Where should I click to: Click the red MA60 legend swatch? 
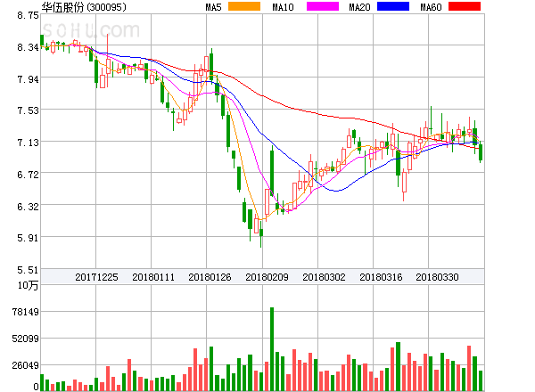pos(465,6)
